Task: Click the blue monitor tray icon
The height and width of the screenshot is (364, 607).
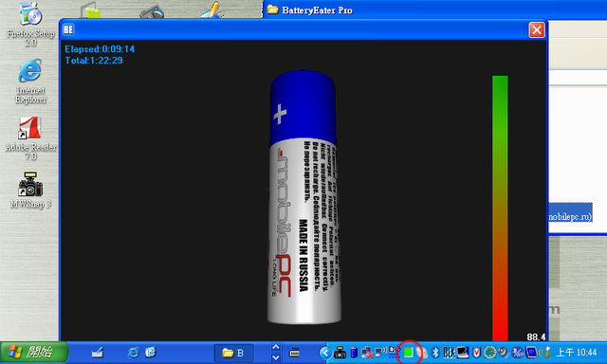Action: 531,353
